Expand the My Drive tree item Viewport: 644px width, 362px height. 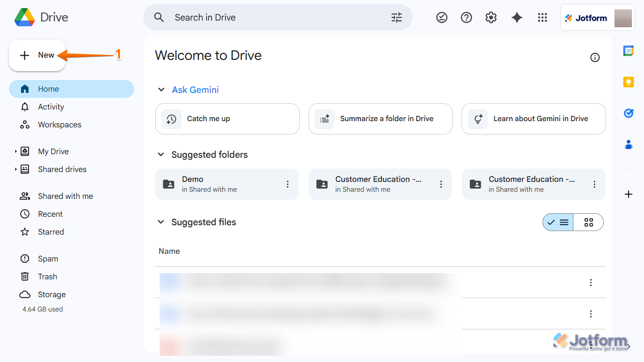15,151
